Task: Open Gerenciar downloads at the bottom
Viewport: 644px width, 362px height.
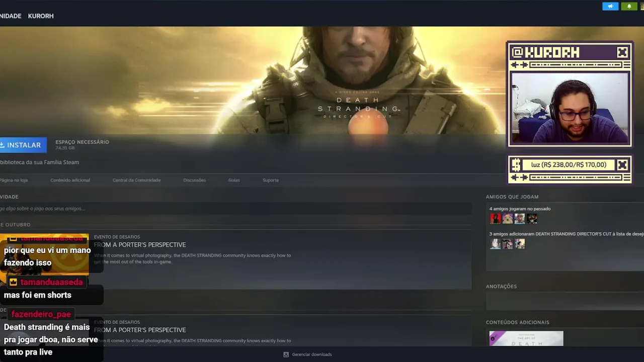Action: click(x=307, y=354)
